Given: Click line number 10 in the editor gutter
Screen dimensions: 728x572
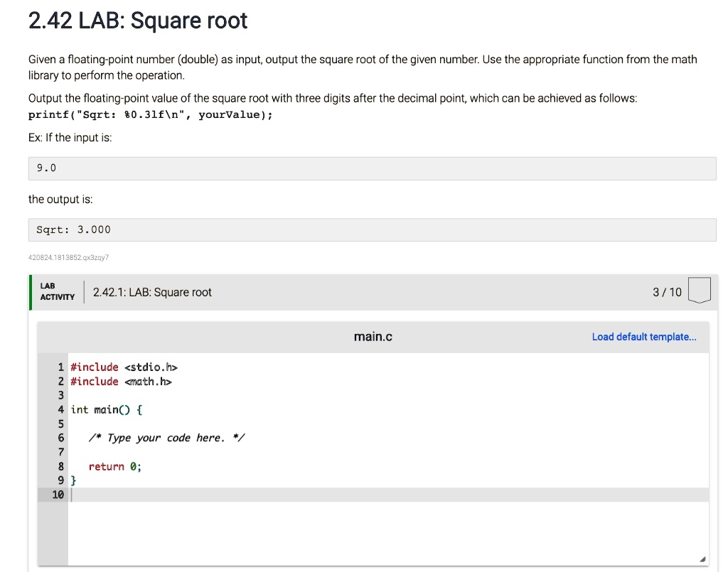Looking at the screenshot, I should [58, 495].
